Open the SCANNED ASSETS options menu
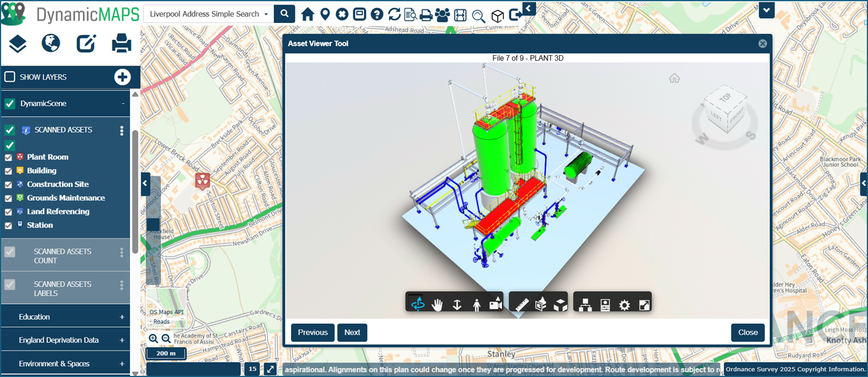 tap(121, 130)
